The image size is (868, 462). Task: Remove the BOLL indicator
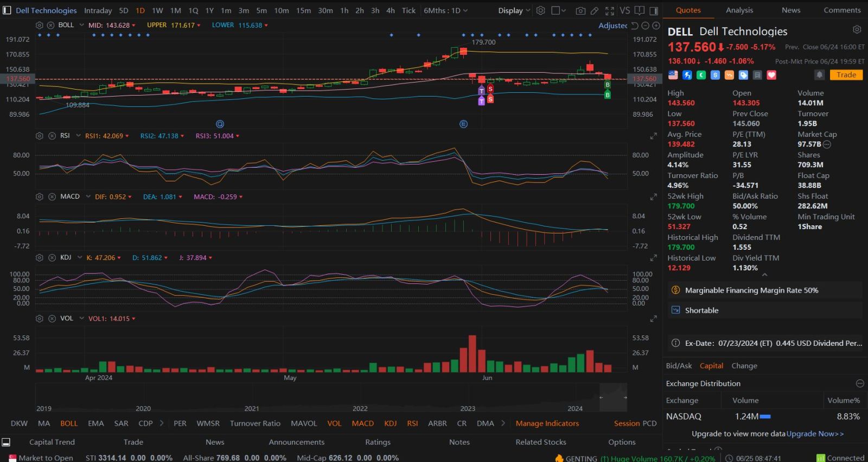coord(50,26)
